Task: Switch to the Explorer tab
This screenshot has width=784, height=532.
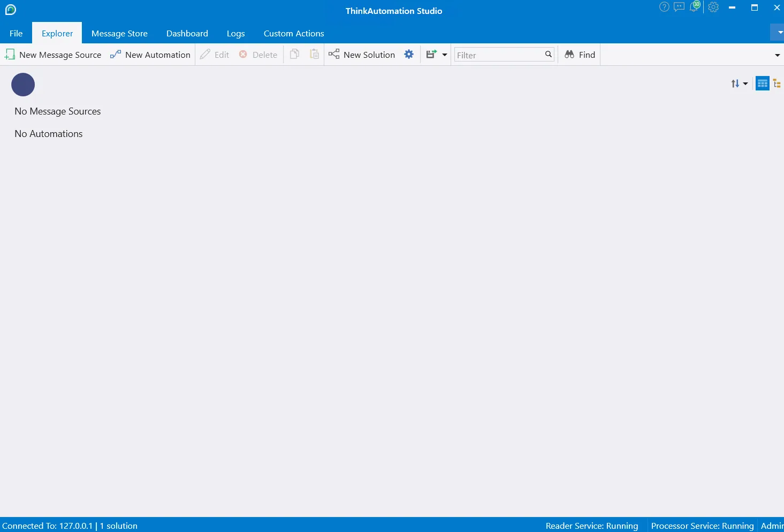Action: coord(57,33)
